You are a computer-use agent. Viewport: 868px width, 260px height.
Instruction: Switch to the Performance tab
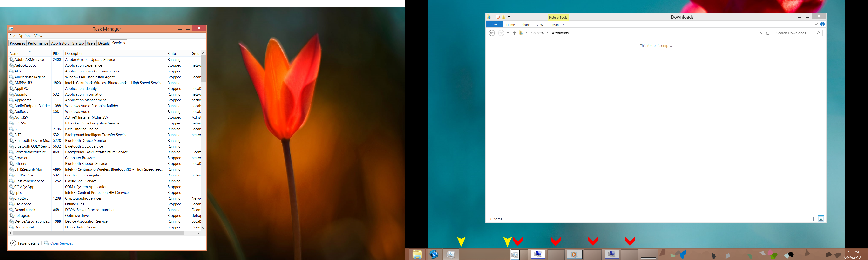[x=38, y=43]
